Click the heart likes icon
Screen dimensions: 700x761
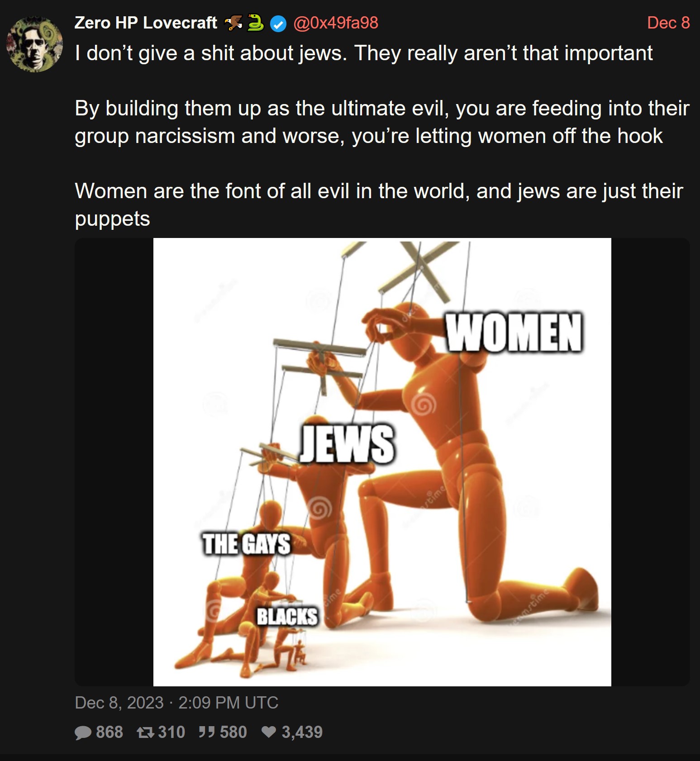click(x=269, y=732)
